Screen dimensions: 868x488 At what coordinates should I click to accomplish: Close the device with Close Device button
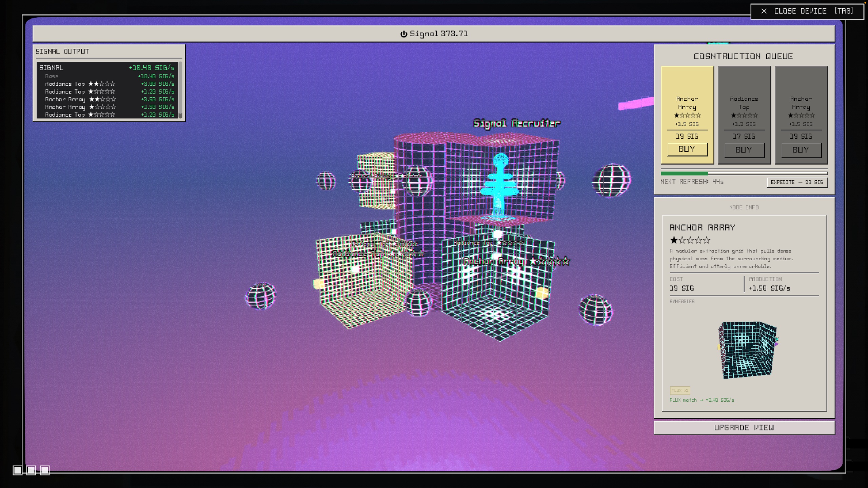[807, 11]
